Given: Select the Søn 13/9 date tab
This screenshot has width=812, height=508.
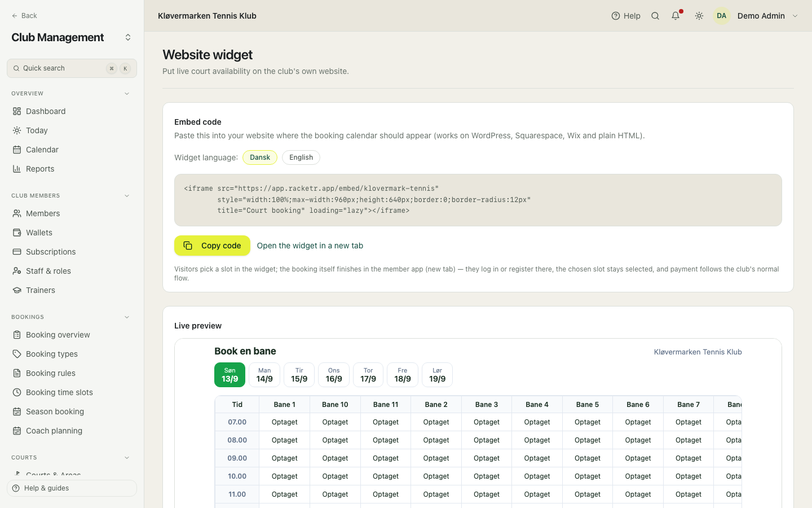Looking at the screenshot, I should coord(230,375).
